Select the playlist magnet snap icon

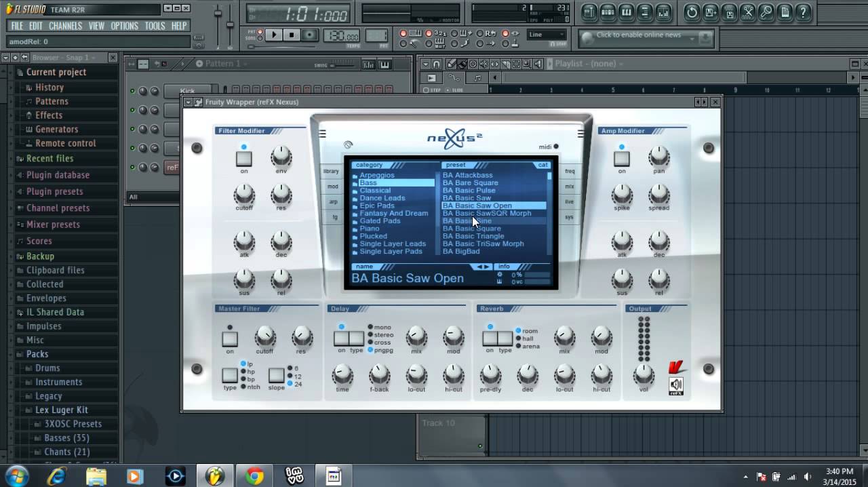[x=436, y=64]
